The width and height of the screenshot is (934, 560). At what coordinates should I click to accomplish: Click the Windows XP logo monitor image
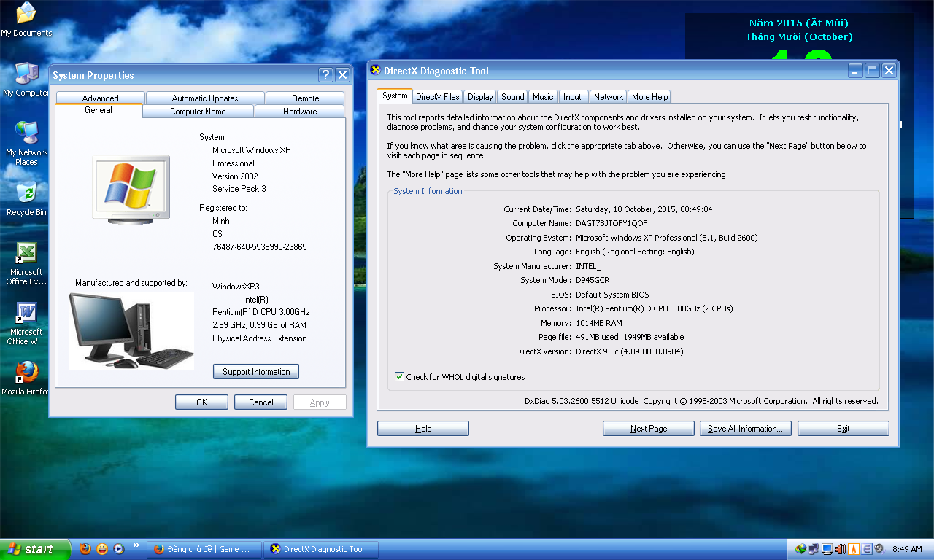coord(131,188)
